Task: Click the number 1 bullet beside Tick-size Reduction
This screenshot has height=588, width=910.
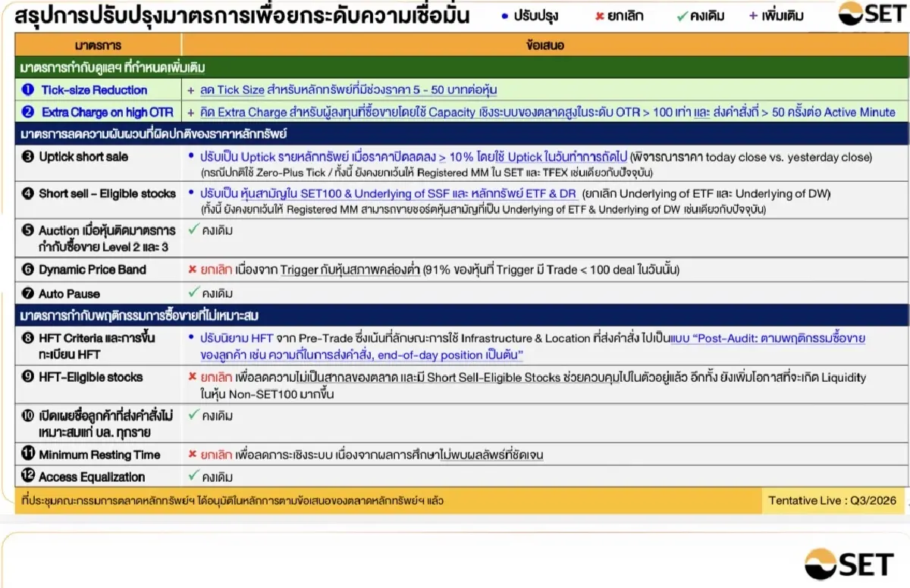Action: pyautogui.click(x=28, y=89)
